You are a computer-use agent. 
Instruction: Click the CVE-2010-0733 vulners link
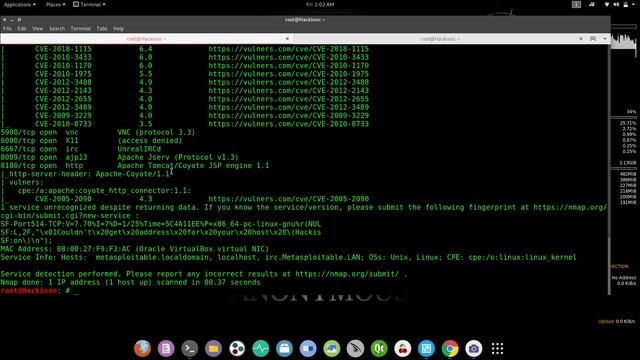[x=289, y=124]
